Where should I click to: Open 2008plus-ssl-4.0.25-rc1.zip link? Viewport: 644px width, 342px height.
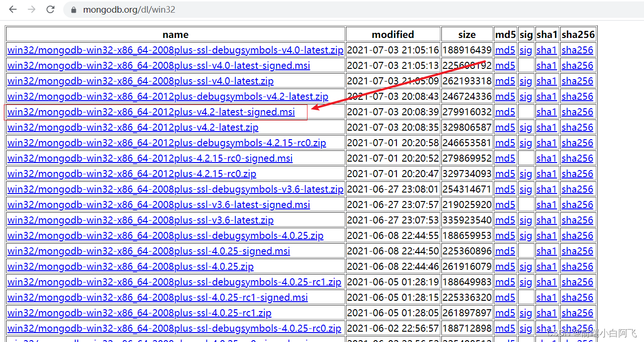coord(139,313)
